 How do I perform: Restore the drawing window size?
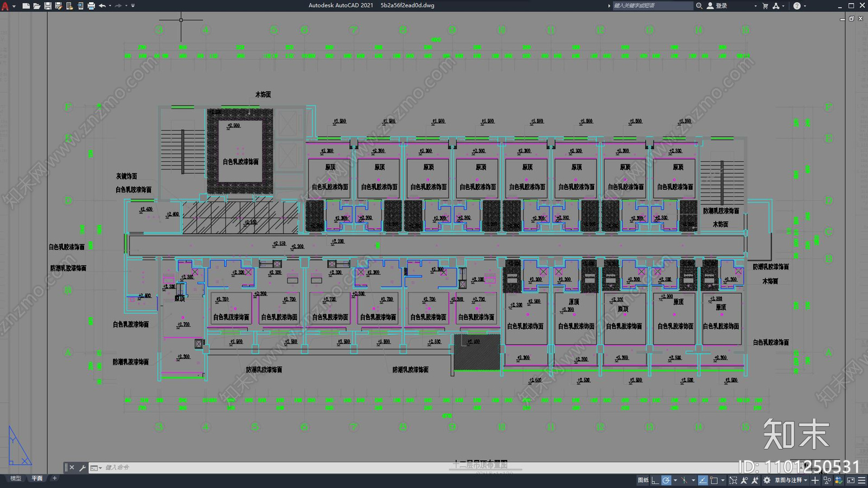pyautogui.click(x=852, y=18)
